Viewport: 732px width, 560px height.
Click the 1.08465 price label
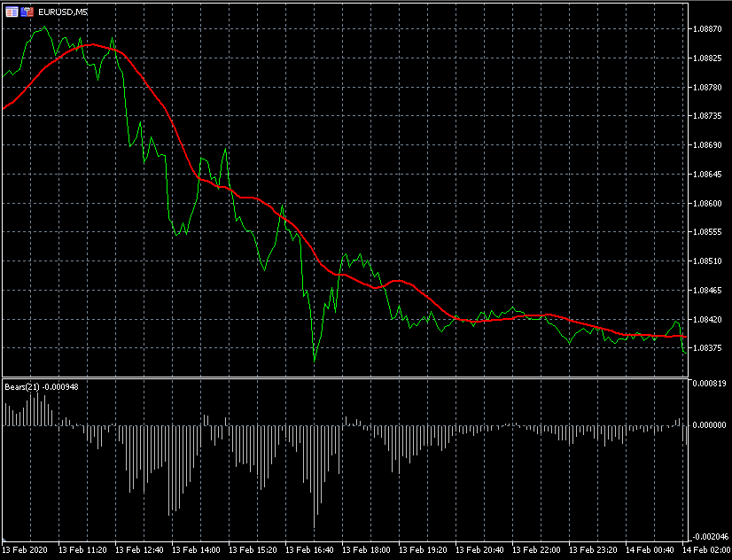707,291
